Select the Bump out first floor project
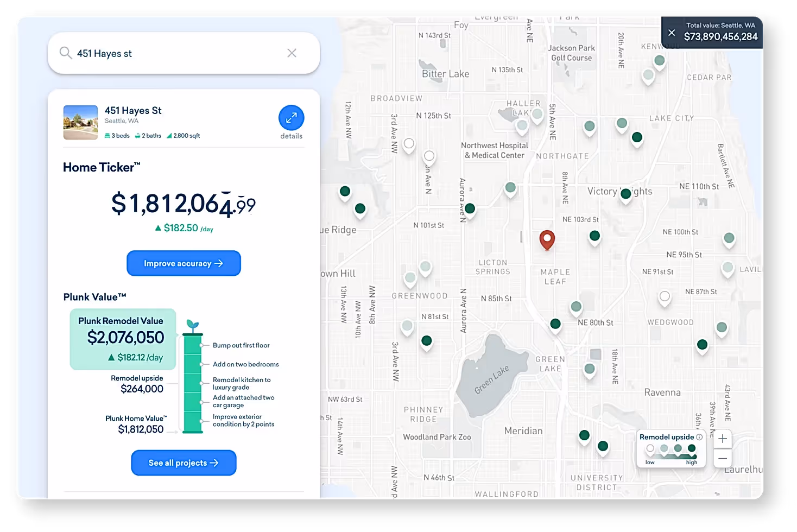This screenshot has width=797, height=532. point(241,345)
